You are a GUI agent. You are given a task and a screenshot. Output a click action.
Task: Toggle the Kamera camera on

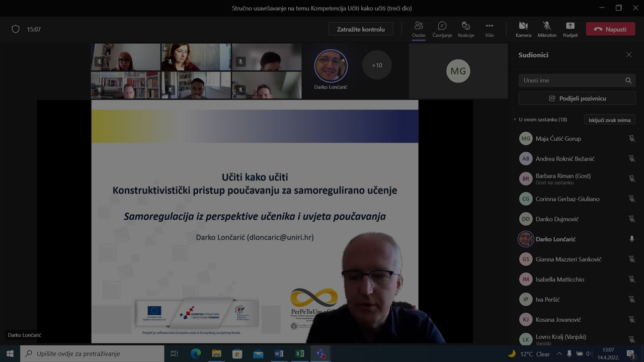click(523, 29)
